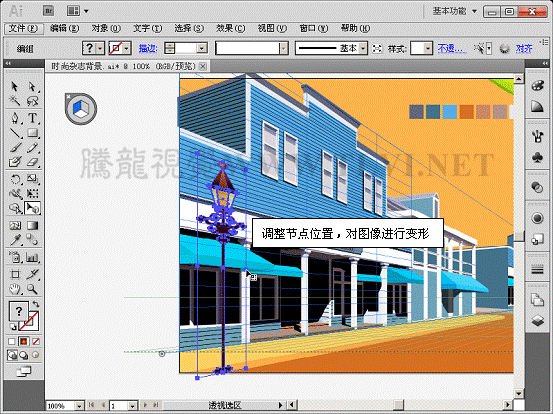Select the Perspective Selection tool
This screenshot has height=414, width=553.
point(32,208)
